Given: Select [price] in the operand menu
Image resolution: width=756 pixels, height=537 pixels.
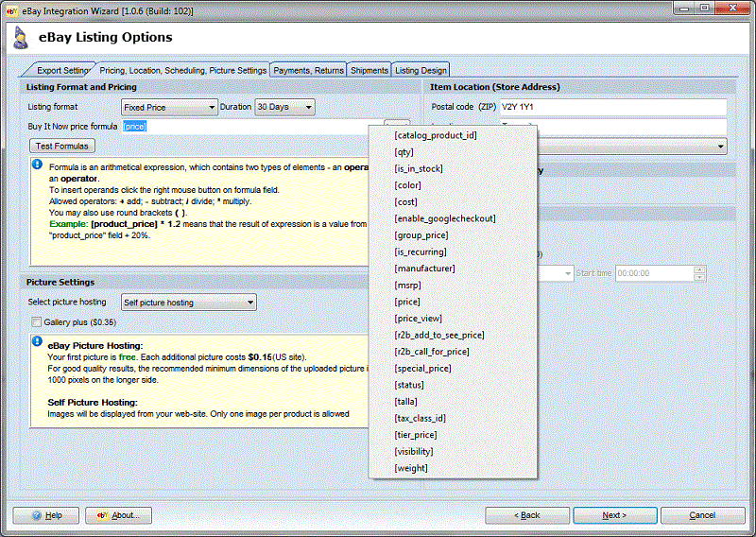Looking at the screenshot, I should 453,302.
